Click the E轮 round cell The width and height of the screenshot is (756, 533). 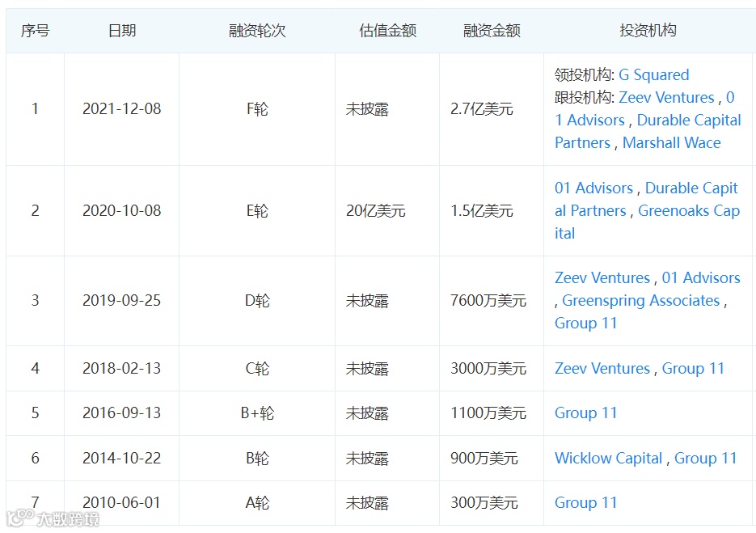click(257, 211)
